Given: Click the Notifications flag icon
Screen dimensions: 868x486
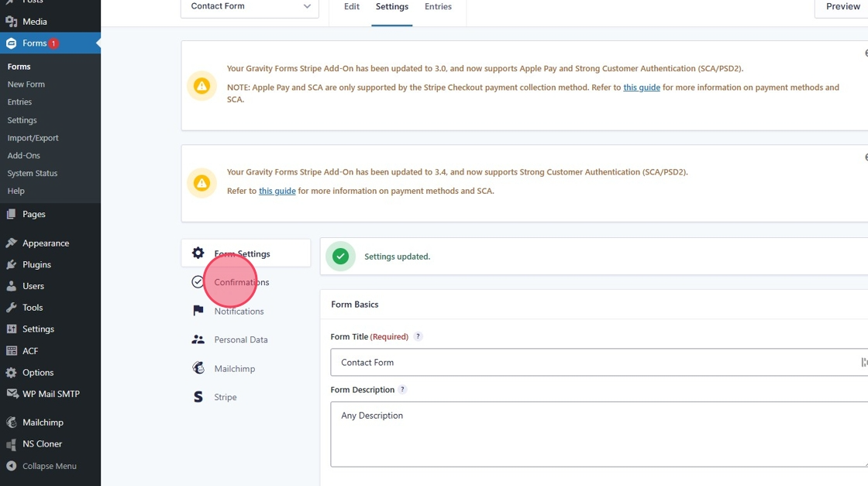Looking at the screenshot, I should tap(198, 311).
